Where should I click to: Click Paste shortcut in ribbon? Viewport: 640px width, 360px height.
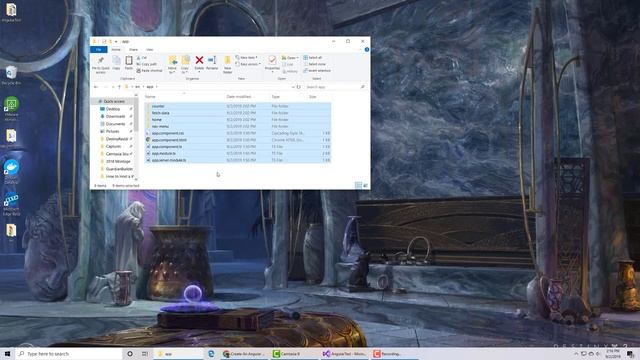[x=149, y=71]
